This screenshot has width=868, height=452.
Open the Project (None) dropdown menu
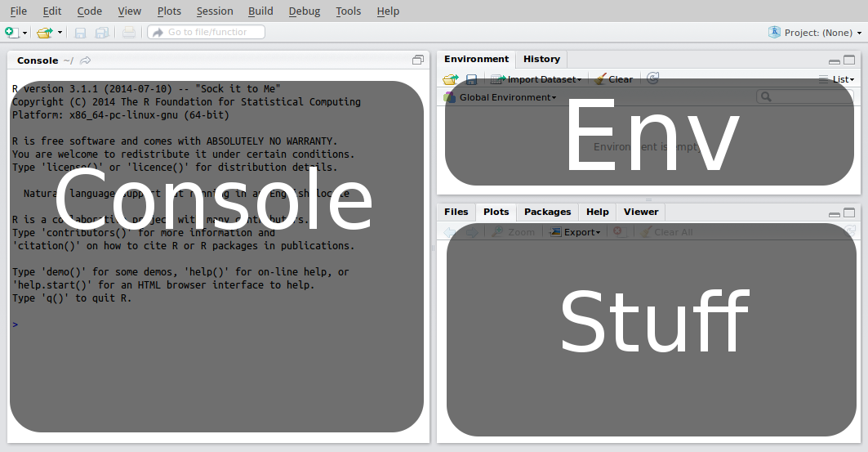(x=816, y=33)
